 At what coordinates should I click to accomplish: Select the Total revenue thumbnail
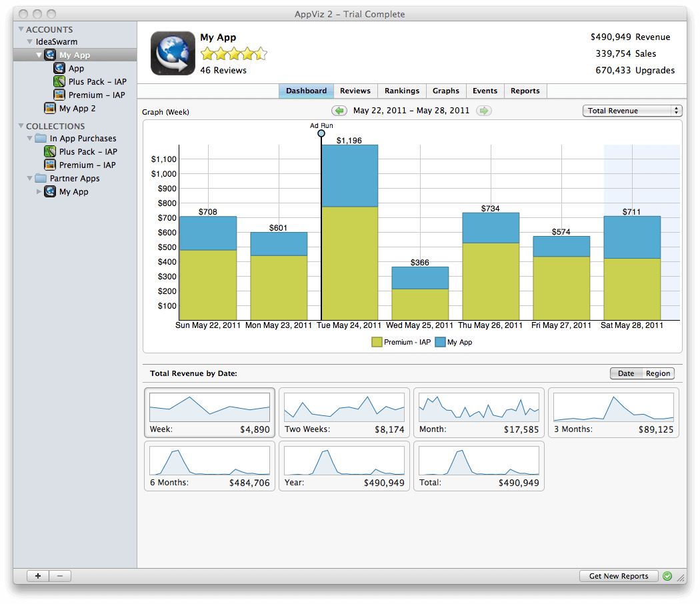479,466
